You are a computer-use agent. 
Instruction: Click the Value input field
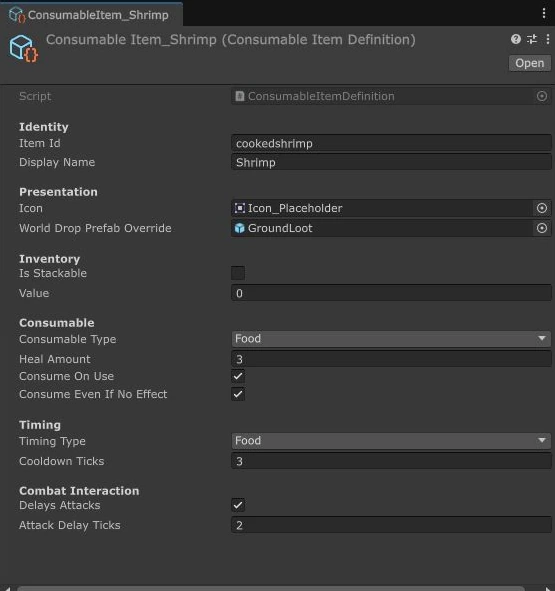click(x=391, y=293)
